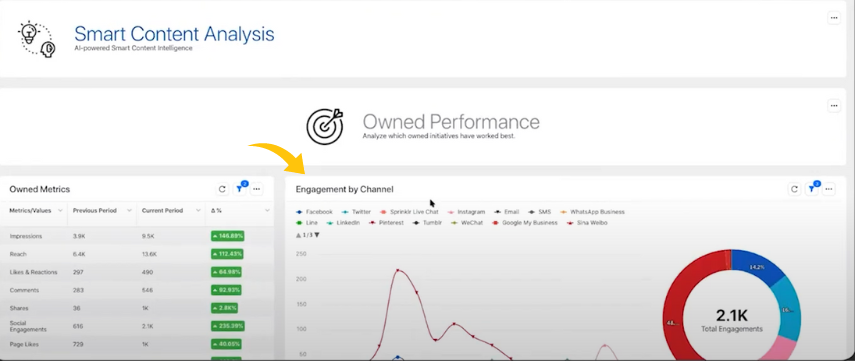Click the pink donut chart segment
The image size is (855, 361).
[x=781, y=351]
